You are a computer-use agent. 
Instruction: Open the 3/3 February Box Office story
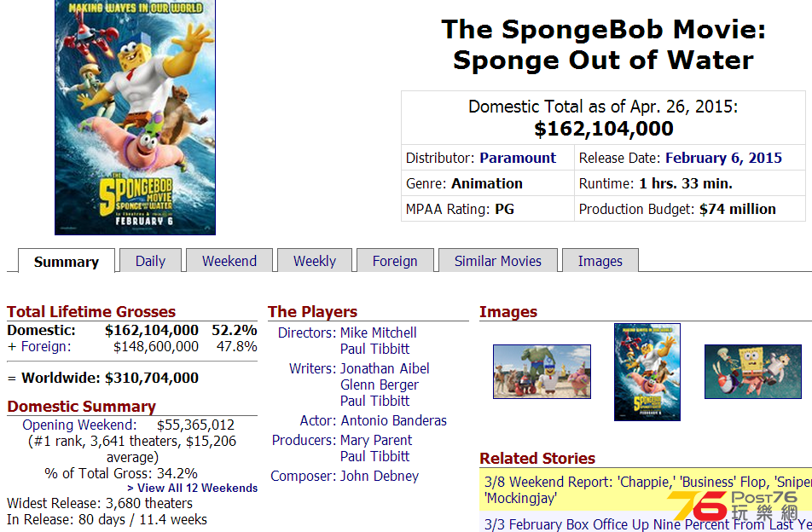(647, 523)
